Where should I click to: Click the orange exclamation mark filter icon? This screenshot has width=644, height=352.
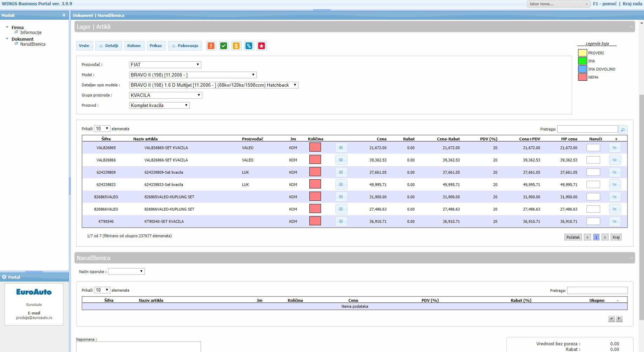(211, 46)
